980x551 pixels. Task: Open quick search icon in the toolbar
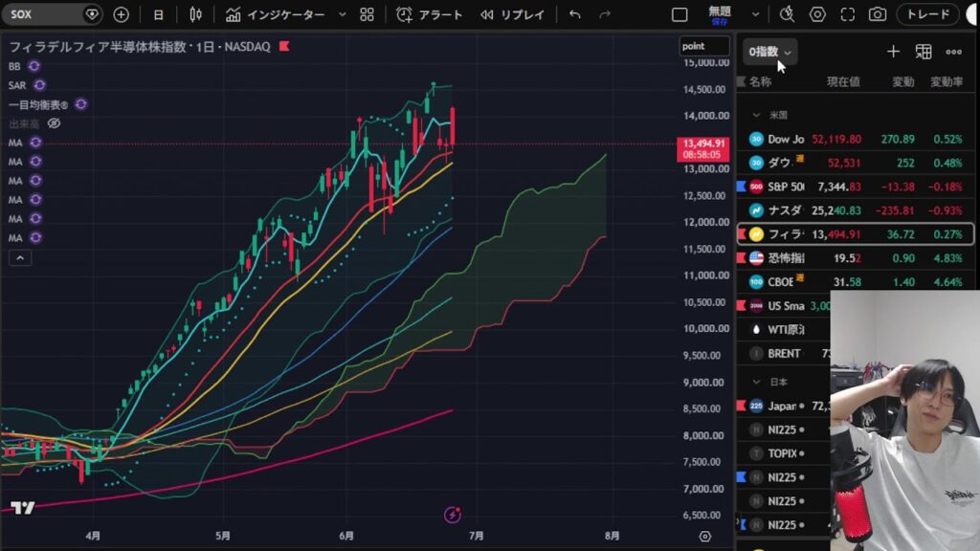[787, 14]
